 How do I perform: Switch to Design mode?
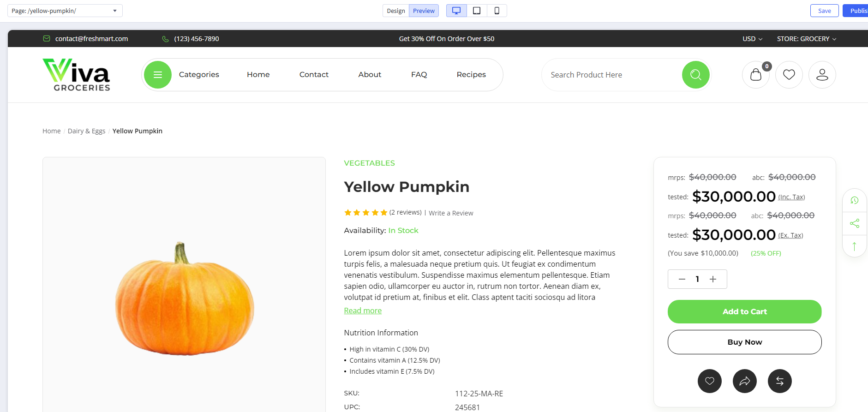pos(396,11)
